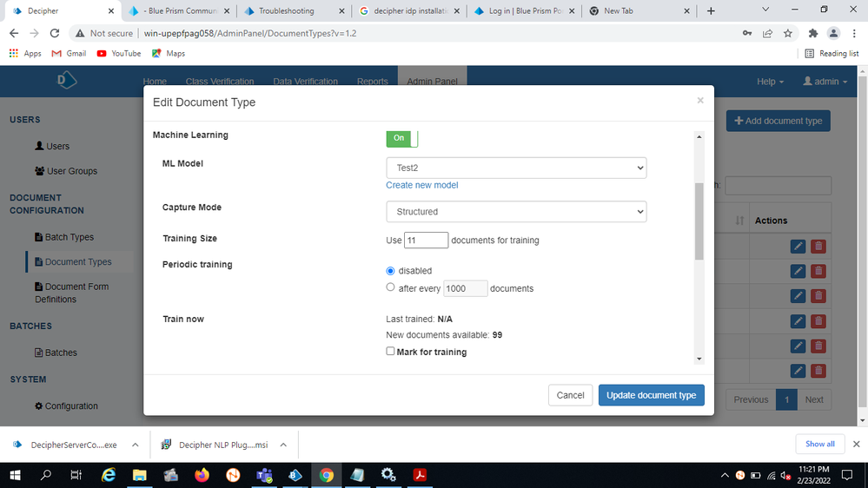868x488 pixels.
Task: Click the Training Size documents input field
Action: coord(426,241)
